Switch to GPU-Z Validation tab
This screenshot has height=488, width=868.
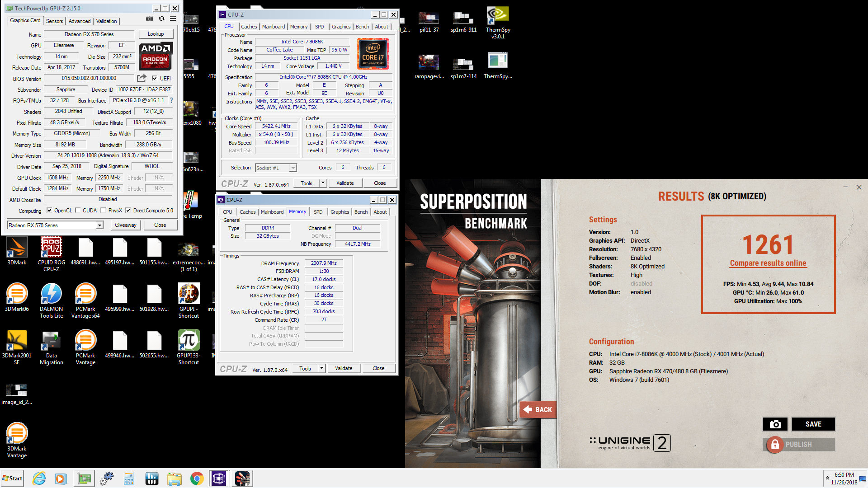107,21
